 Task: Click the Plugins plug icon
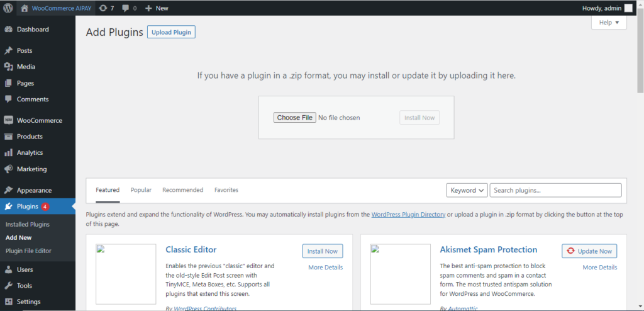pos(8,206)
